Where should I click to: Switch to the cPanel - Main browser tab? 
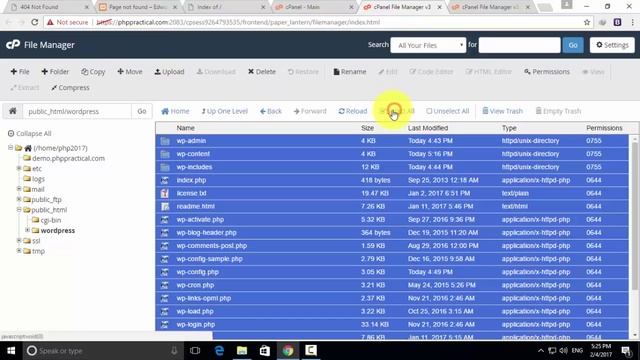[x=314, y=7]
